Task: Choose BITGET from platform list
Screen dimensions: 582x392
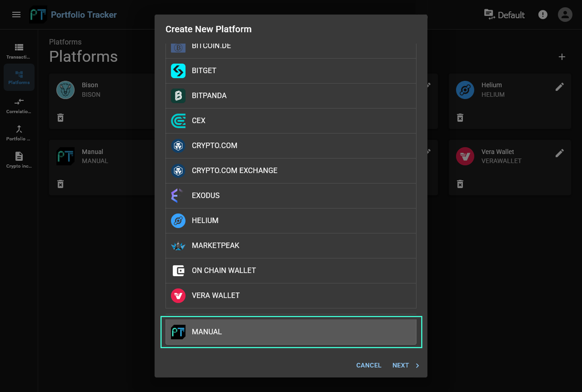Action: [291, 71]
